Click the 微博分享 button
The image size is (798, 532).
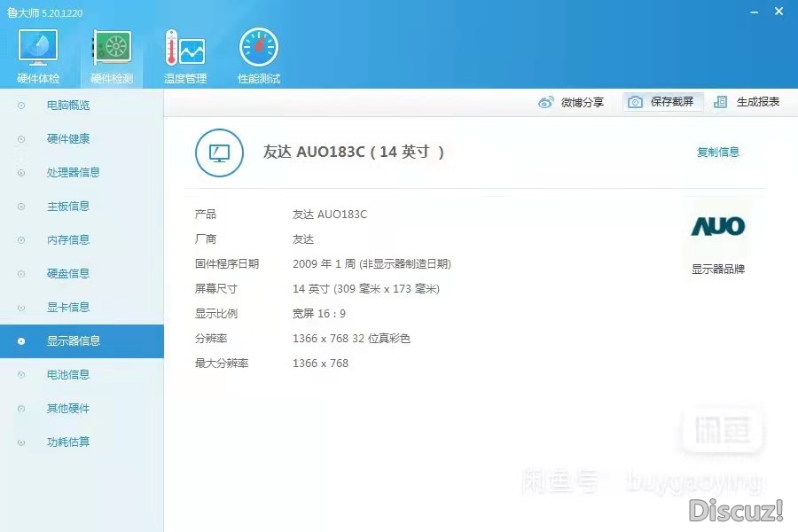(571, 102)
